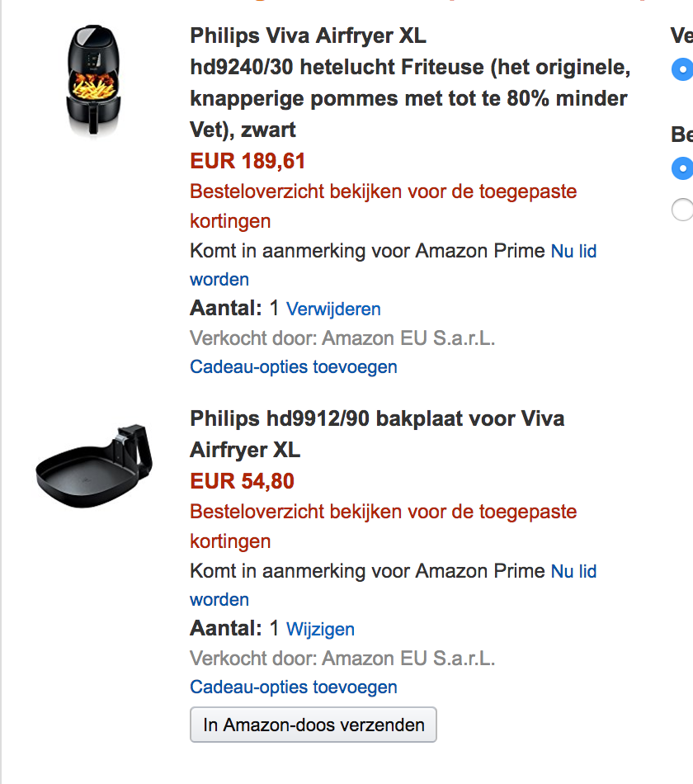Click the Philips Viva Airfryer product image

[93, 80]
